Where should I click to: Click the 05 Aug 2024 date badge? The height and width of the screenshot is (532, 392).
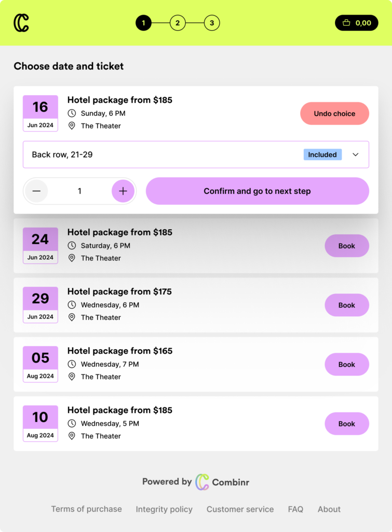coord(40,364)
